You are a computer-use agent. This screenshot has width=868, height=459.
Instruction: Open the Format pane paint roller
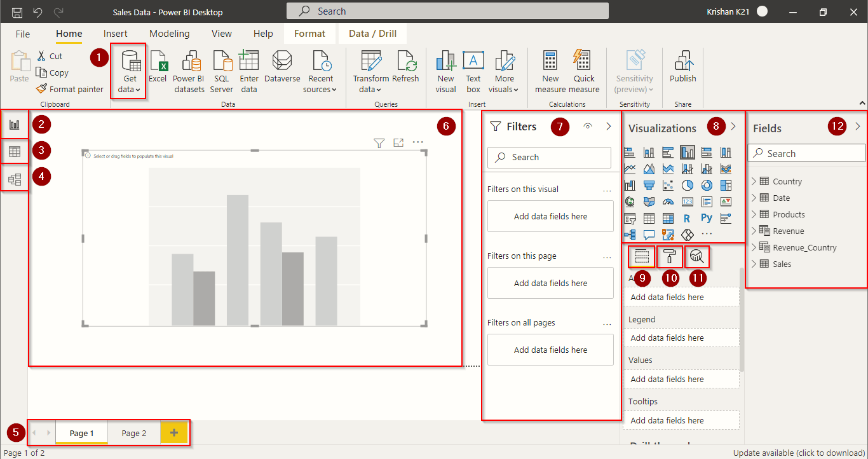coord(670,256)
